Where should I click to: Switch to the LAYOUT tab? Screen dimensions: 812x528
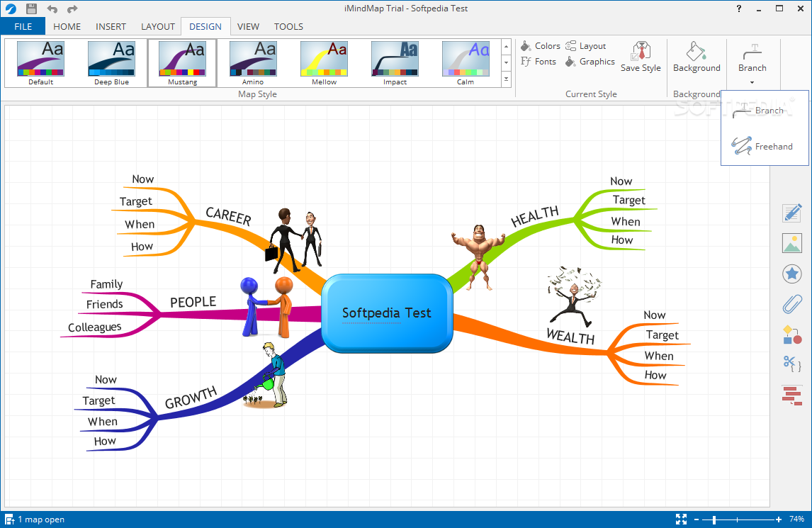[x=158, y=26]
